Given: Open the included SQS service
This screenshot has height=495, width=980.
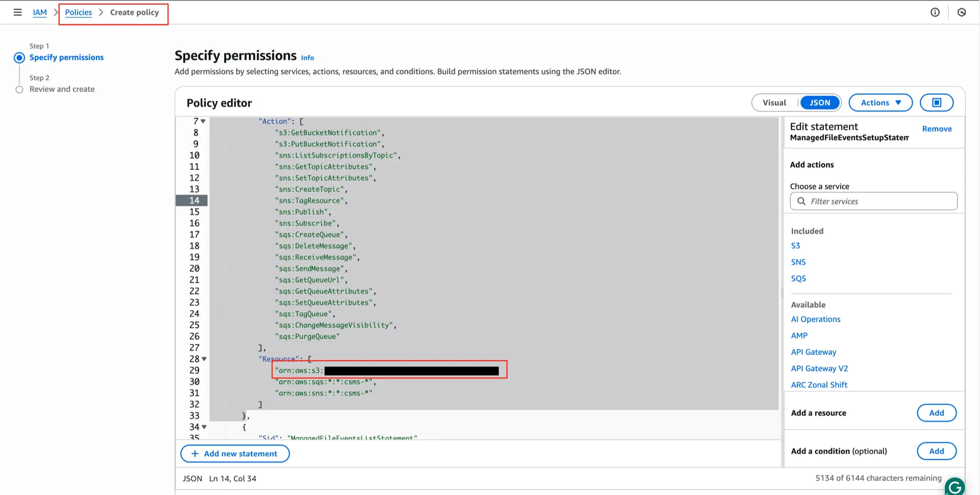Looking at the screenshot, I should [798, 278].
